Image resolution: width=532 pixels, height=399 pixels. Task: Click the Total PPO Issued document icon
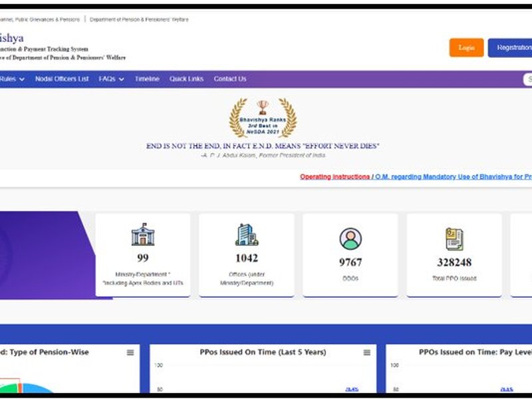point(454,239)
